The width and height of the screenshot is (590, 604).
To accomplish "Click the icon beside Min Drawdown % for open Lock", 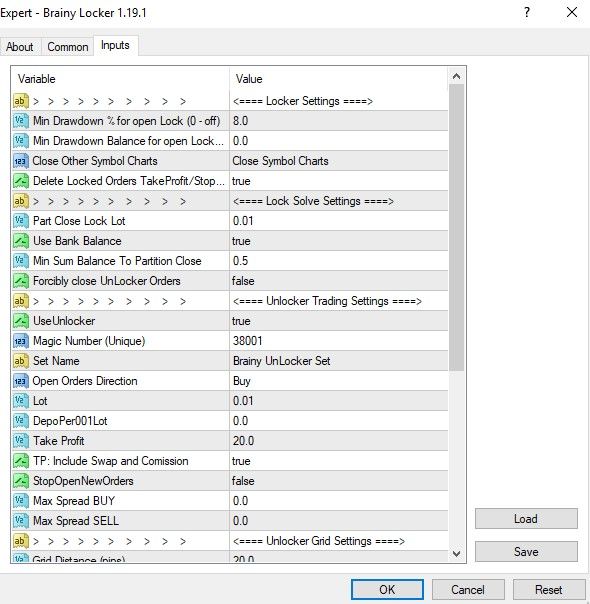I will 20,121.
